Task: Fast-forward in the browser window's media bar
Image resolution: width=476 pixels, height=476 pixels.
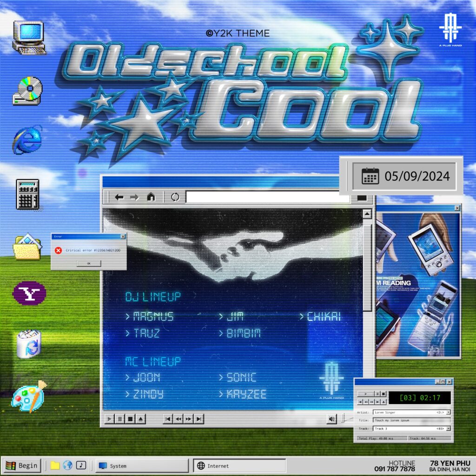Action: pyautogui.click(x=189, y=419)
